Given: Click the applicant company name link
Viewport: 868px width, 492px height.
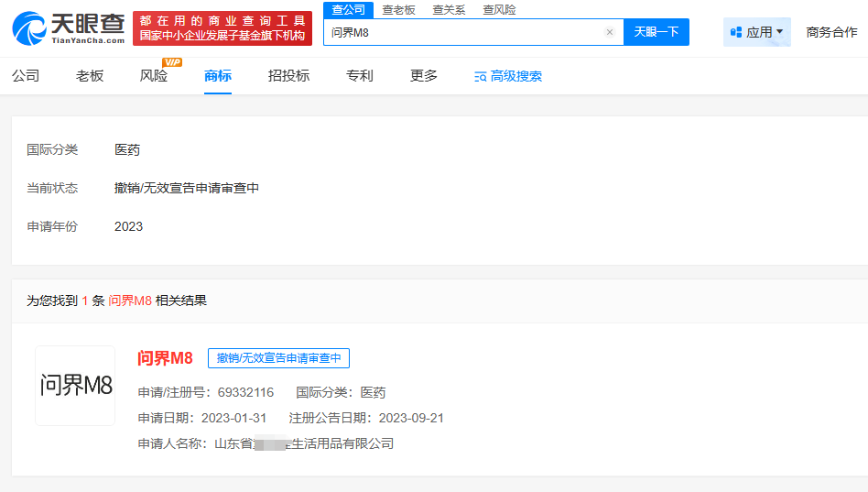Looking at the screenshot, I should [x=304, y=443].
